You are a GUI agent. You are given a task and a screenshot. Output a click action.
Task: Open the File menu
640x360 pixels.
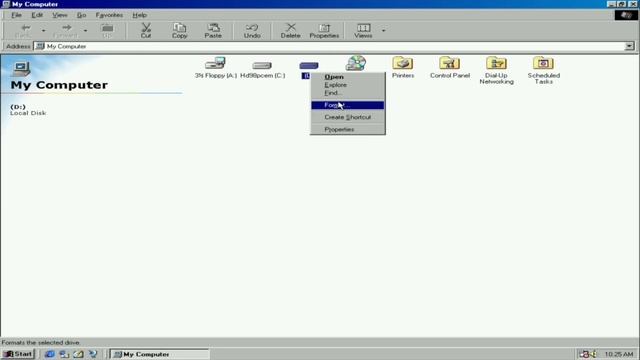click(16, 15)
